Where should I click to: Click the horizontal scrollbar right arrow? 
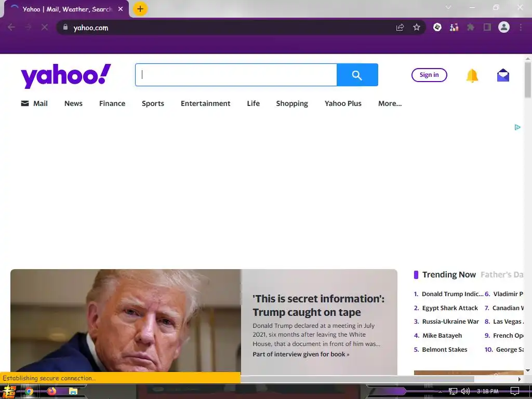[519, 379]
